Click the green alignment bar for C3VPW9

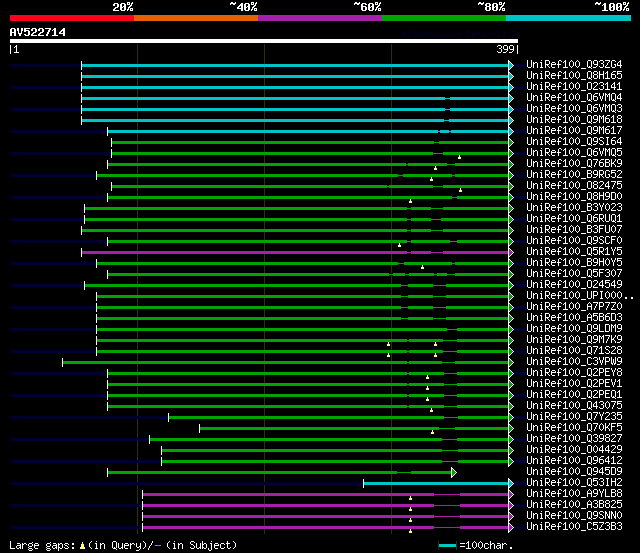[286, 363]
